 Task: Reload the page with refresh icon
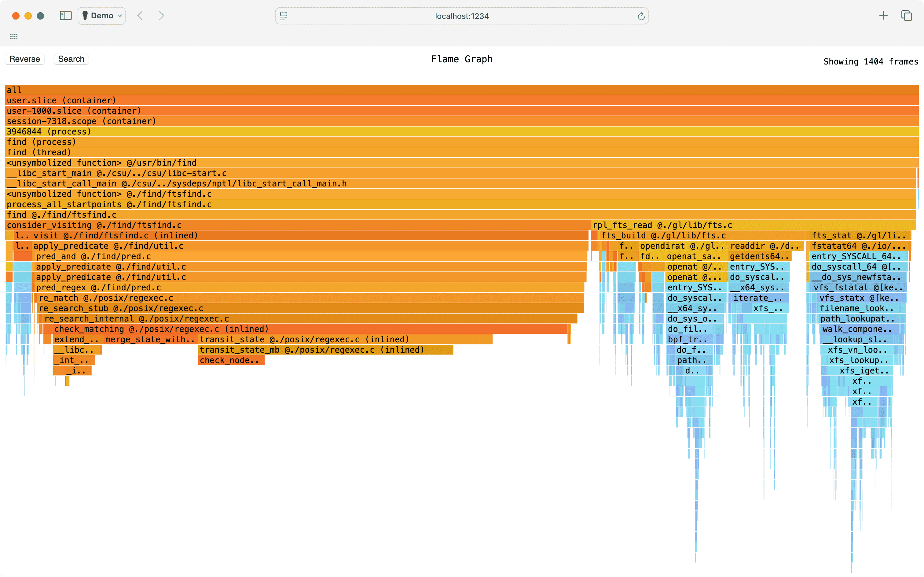[x=641, y=16]
